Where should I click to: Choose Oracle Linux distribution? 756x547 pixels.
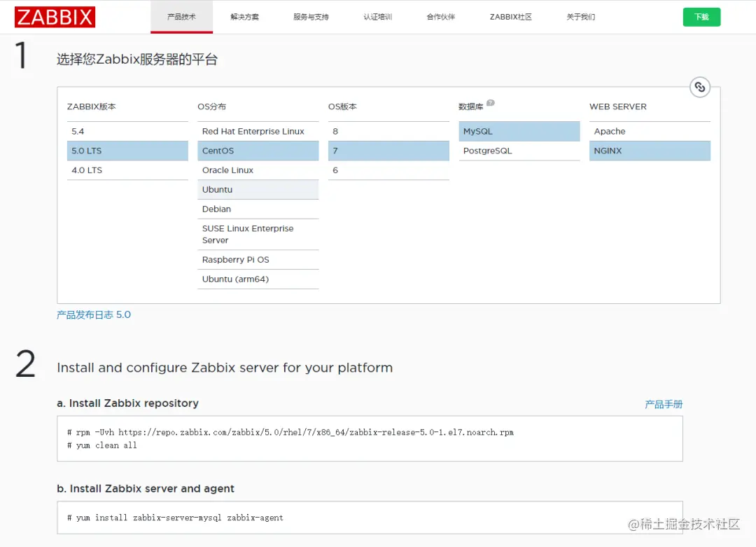pos(258,169)
